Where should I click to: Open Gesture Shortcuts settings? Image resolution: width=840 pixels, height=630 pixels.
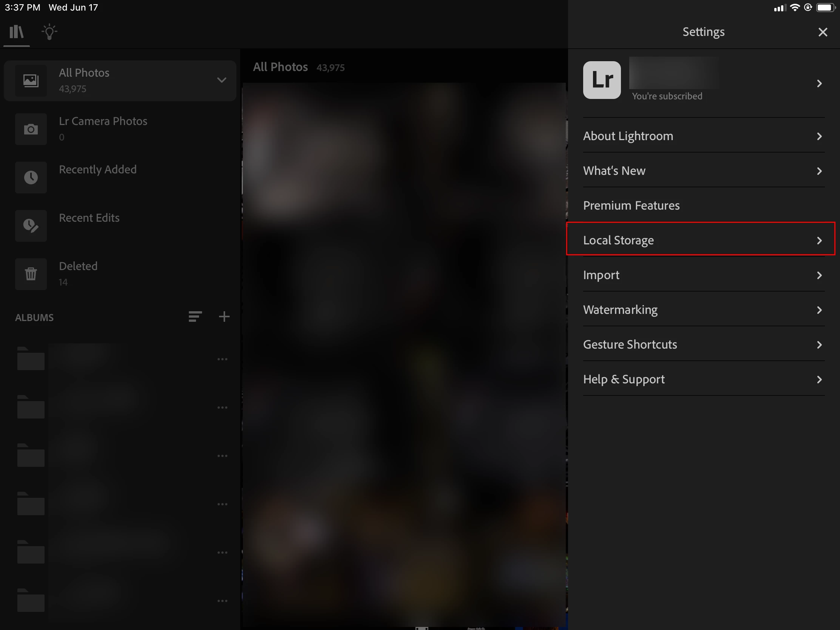(x=700, y=344)
